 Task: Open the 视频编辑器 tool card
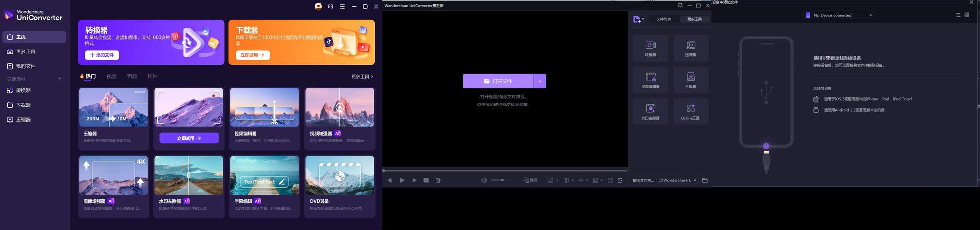[264, 119]
